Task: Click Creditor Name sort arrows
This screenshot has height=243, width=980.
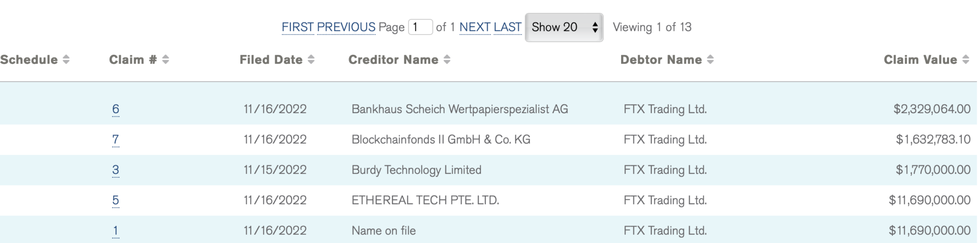Action: pyautogui.click(x=447, y=59)
